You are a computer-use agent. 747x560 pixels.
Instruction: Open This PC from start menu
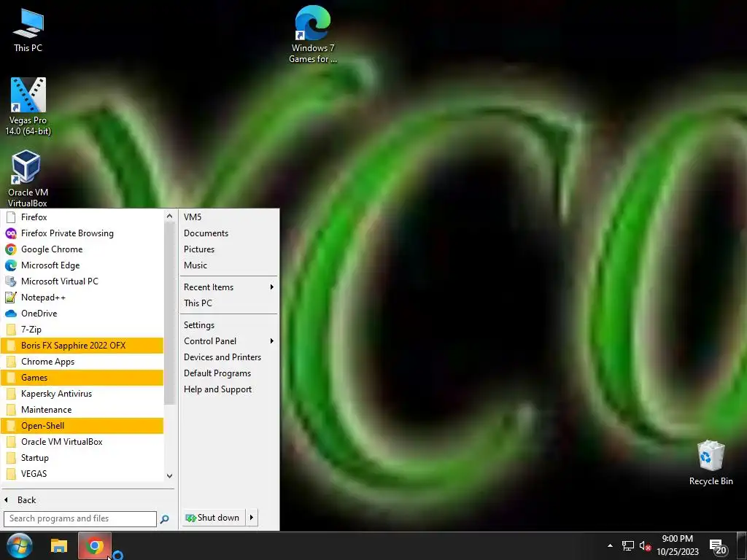click(x=228, y=303)
